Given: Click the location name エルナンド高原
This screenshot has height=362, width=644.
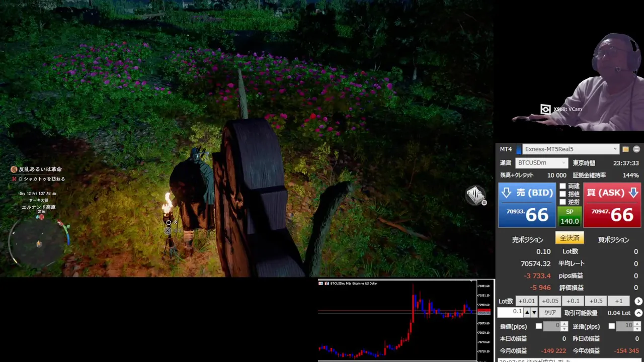Looking at the screenshot, I should click(x=38, y=207).
